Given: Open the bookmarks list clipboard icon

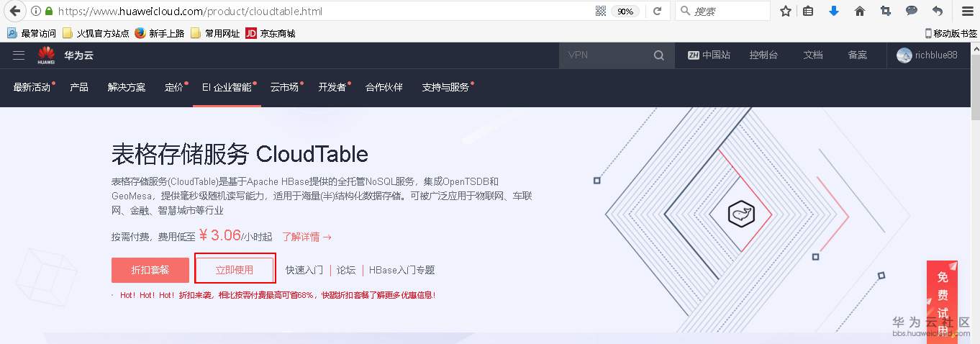Looking at the screenshot, I should click(x=809, y=12).
